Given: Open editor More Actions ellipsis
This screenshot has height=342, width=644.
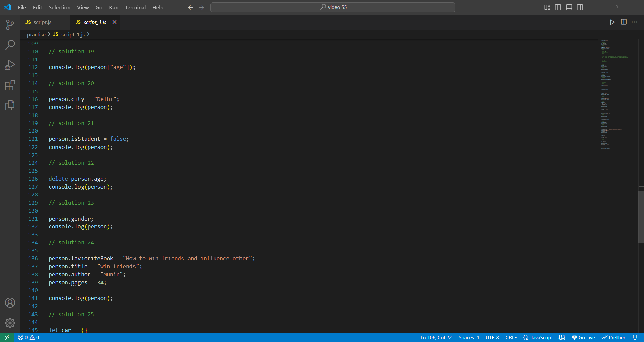Looking at the screenshot, I should pyautogui.click(x=634, y=22).
